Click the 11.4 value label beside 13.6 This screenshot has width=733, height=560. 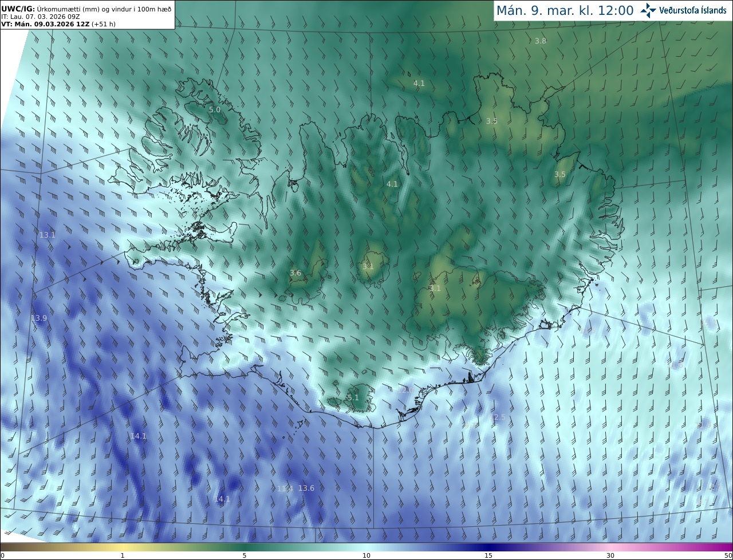pos(285,488)
